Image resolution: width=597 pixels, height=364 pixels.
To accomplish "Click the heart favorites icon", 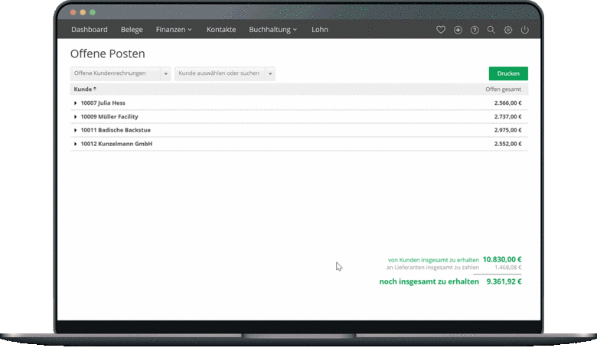I will [441, 30].
